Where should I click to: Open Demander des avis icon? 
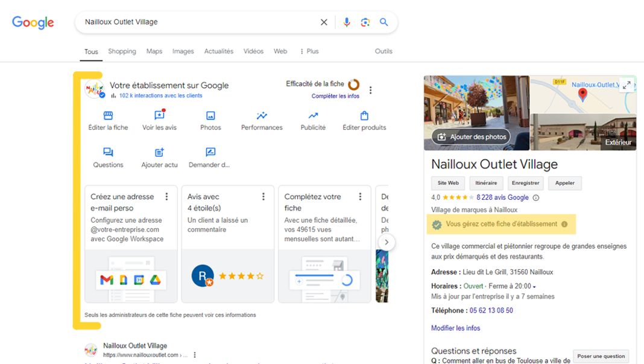coord(210,152)
